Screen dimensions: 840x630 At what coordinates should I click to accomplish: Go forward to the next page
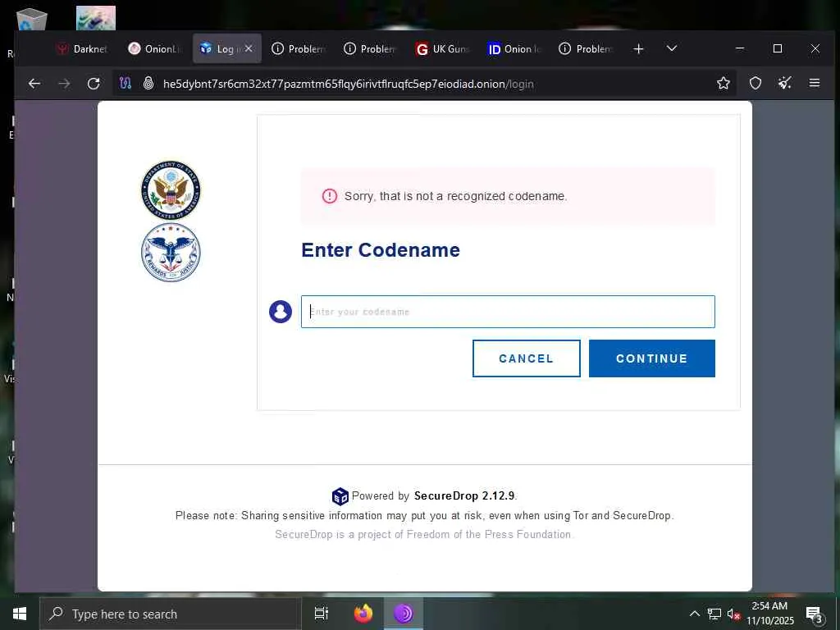(64, 84)
